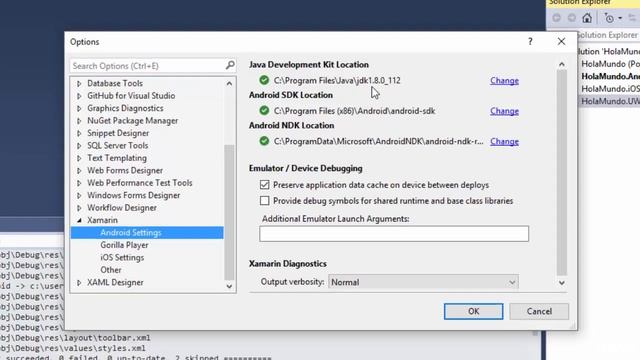640x360 pixels.
Task: Expand the Workflow Designer node
Action: [79, 208]
